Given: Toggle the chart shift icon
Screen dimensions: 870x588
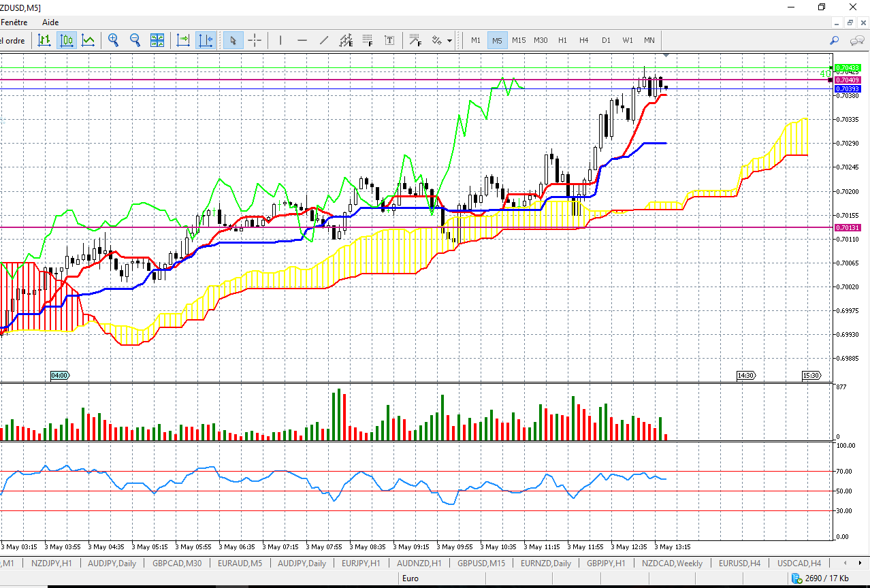Looking at the screenshot, I should tap(205, 40).
